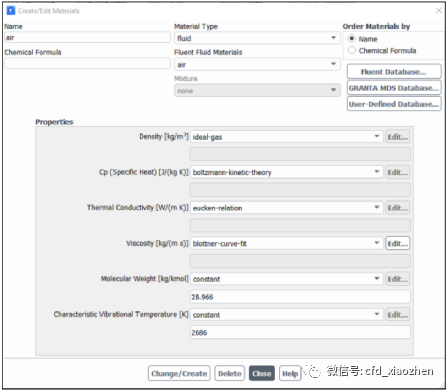447x390 pixels.
Task: Click Edit next to Characteristic Vibrational Temperature
Action: 398,315
